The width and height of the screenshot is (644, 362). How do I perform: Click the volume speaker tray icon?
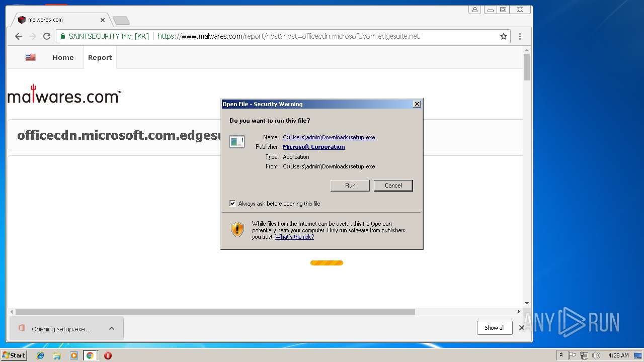coord(596,355)
